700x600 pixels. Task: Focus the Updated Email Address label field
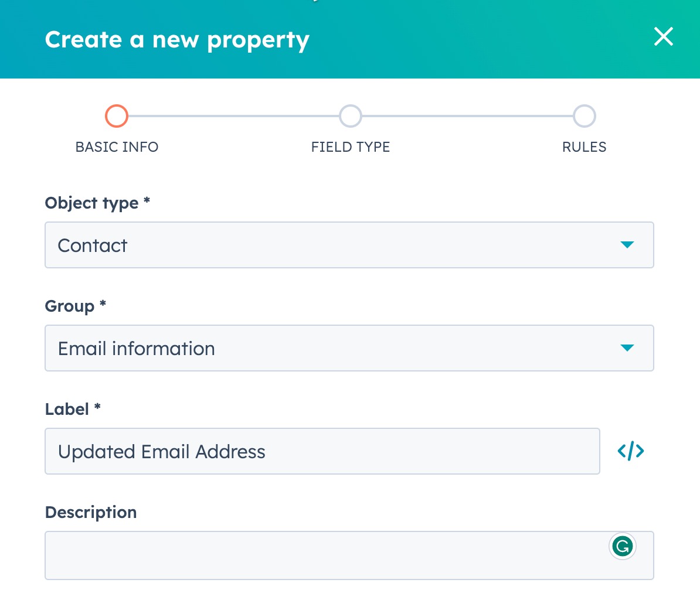(322, 451)
